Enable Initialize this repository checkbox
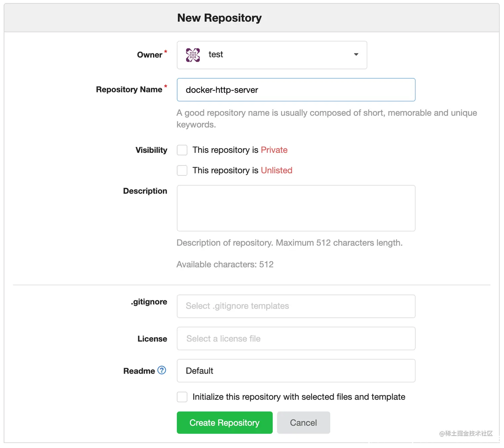The height and width of the screenshot is (448, 504). [x=182, y=397]
